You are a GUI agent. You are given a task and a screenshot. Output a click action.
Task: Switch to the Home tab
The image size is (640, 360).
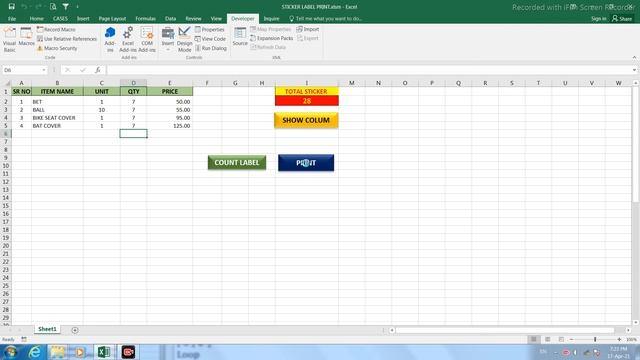coord(36,19)
